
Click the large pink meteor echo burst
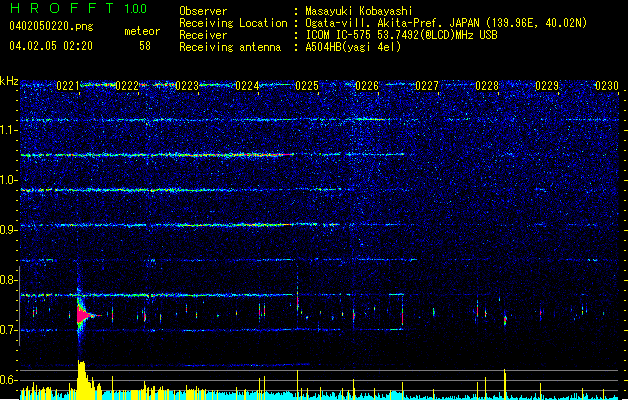pyautogui.click(x=83, y=315)
